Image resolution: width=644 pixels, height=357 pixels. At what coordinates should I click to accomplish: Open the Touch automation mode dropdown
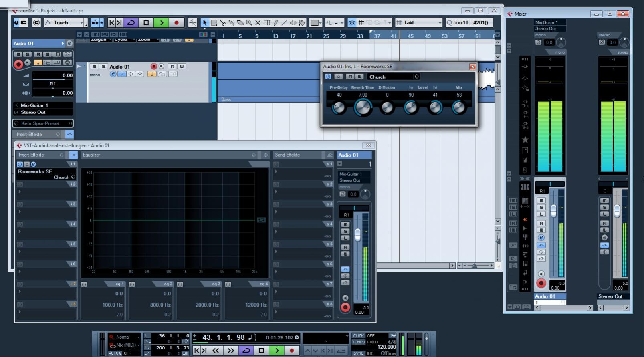tap(65, 23)
